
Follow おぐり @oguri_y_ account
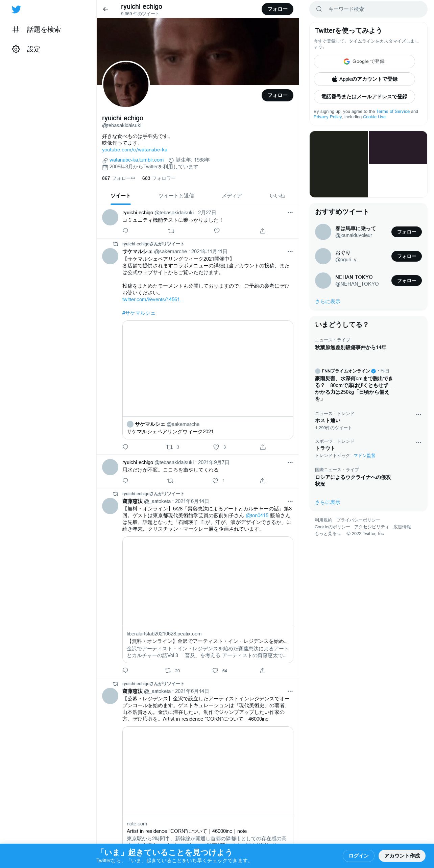click(406, 256)
